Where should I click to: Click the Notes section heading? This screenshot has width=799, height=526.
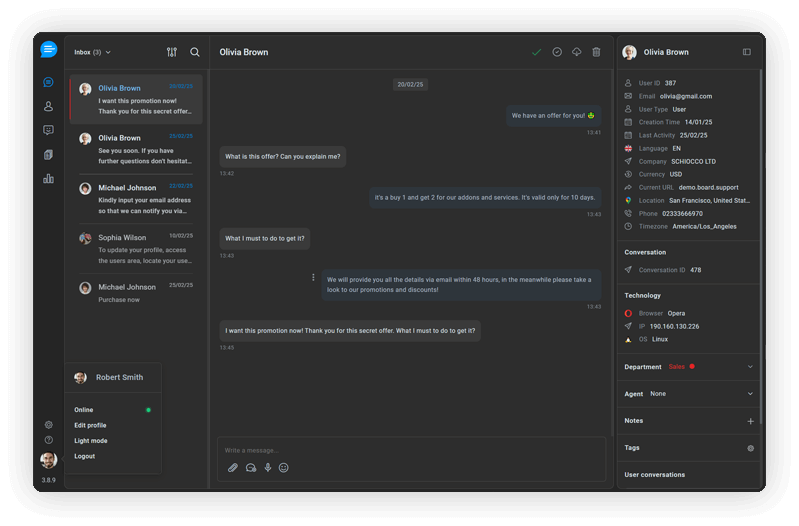[x=633, y=421]
